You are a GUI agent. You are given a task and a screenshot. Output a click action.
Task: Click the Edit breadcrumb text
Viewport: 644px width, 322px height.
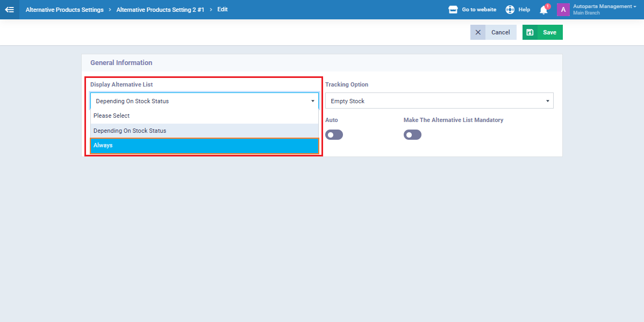pos(222,9)
